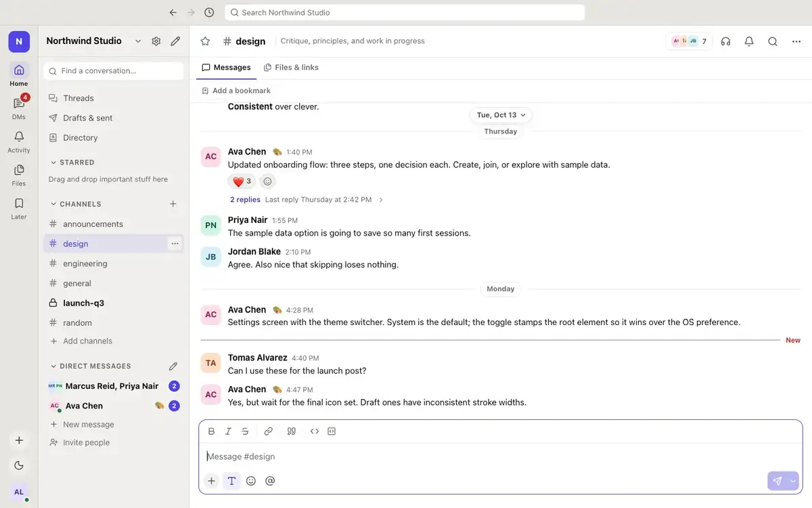Image resolution: width=812 pixels, height=508 pixels.
Task: Open the 2 replies thread
Action: (245, 200)
